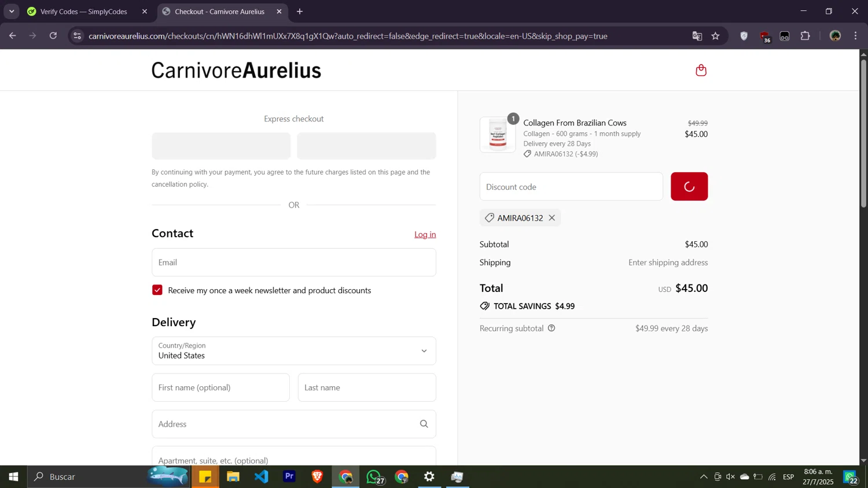
Task: Open the Windows Start menu
Action: coord(13,477)
